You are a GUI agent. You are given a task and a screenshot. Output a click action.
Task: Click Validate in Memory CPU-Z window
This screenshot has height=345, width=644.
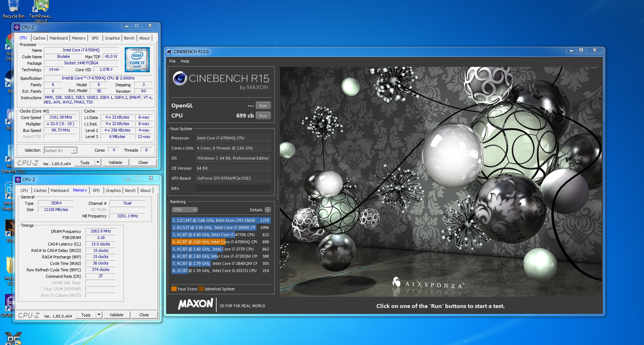click(117, 315)
